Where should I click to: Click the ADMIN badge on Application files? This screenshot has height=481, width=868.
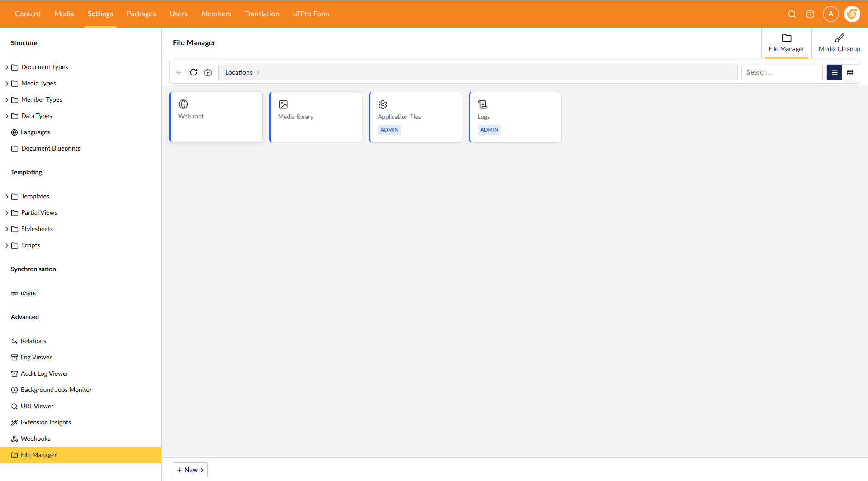point(389,130)
